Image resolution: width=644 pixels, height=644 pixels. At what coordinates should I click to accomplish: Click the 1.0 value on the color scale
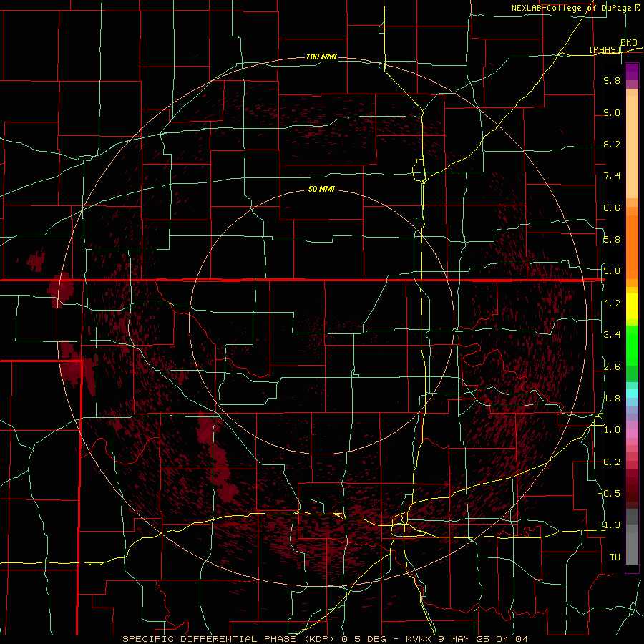tap(612, 430)
